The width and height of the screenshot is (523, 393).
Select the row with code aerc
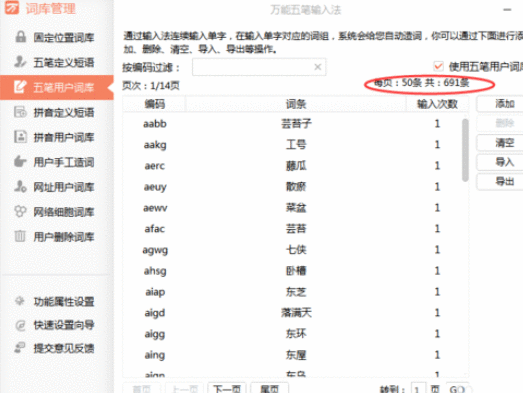tap(293, 166)
